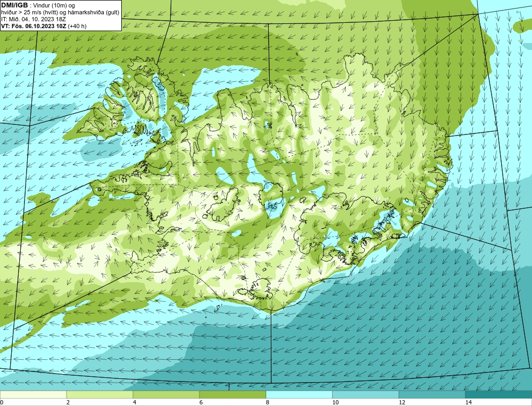Click the 8–10 light cyan legend swatch
This screenshot has height=406, width=532.
coord(299,394)
